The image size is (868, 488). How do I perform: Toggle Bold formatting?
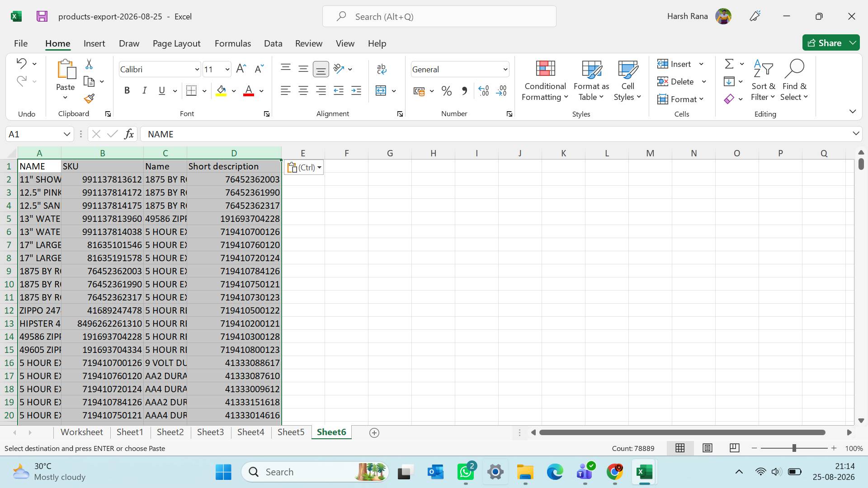click(x=127, y=91)
